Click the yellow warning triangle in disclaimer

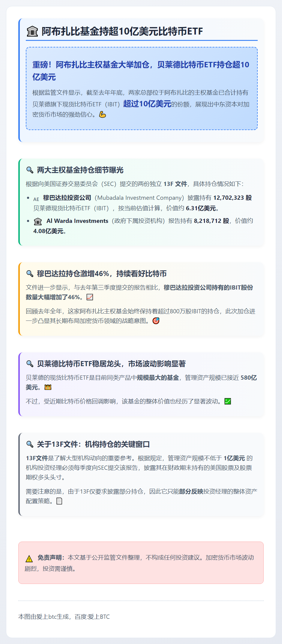[x=29, y=558]
